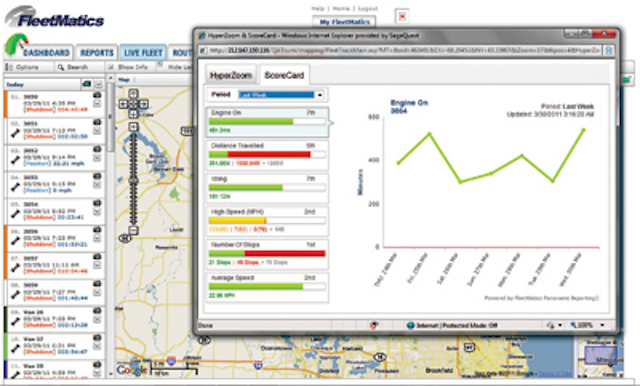Select the ScoreCard tab
The image size is (640, 386).
coord(284,75)
